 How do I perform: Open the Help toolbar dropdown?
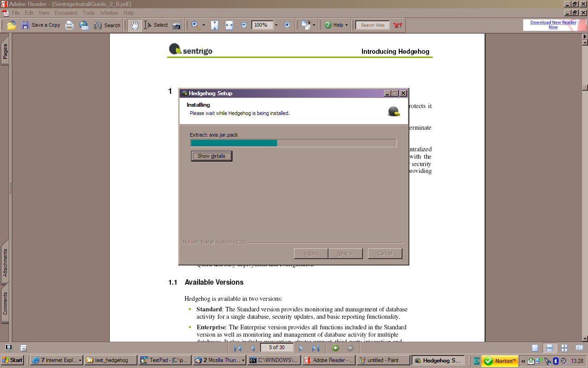[x=336, y=25]
